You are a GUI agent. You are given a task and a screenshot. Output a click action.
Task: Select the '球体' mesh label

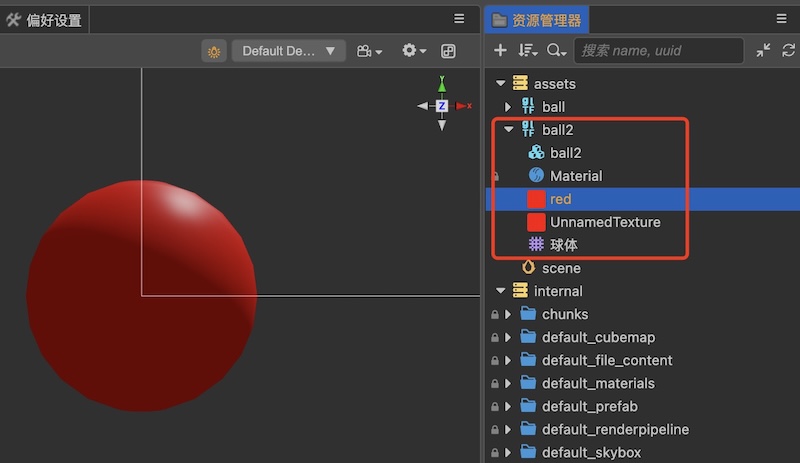pyautogui.click(x=564, y=245)
